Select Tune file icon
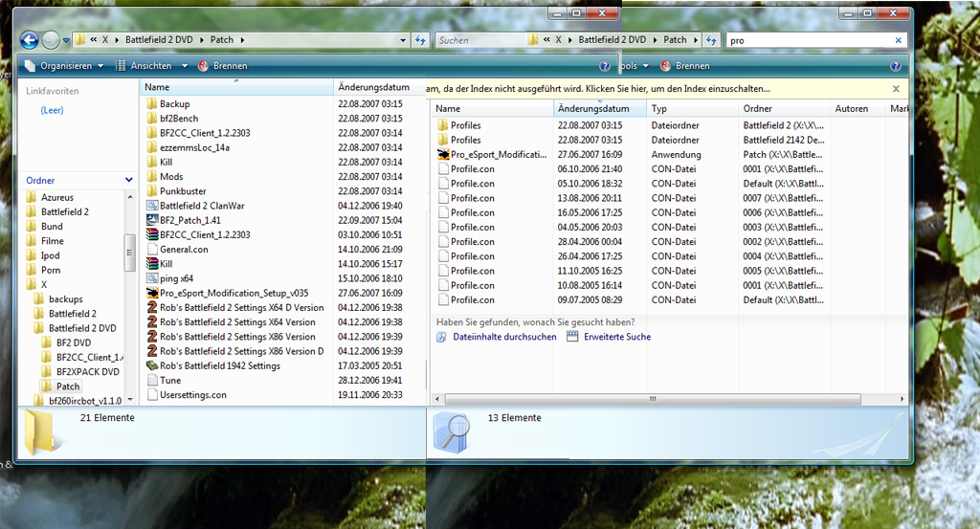 (x=152, y=381)
